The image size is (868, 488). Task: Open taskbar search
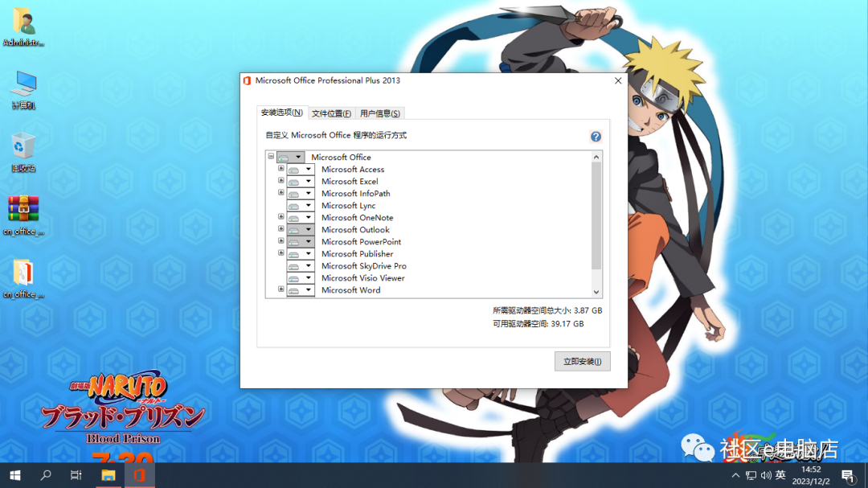point(45,475)
